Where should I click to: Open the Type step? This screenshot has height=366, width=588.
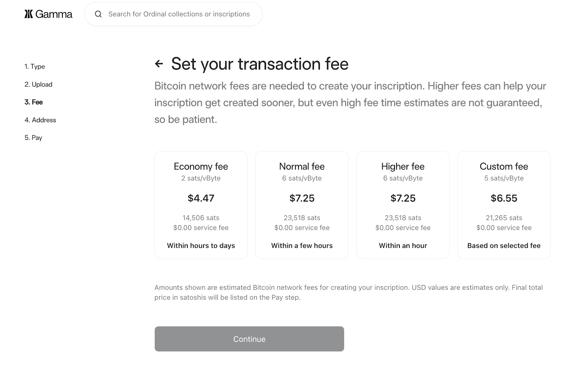click(35, 67)
